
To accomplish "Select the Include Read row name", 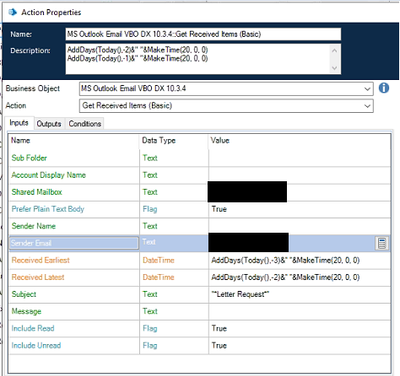I will [x=33, y=328].
